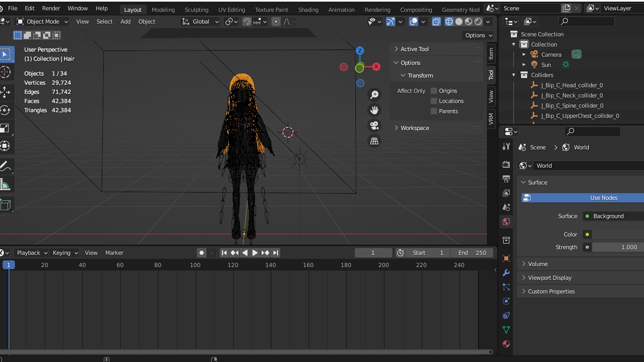The width and height of the screenshot is (644, 362).
Task: Switch to the Sculpting workspace tab
Action: coord(196,10)
